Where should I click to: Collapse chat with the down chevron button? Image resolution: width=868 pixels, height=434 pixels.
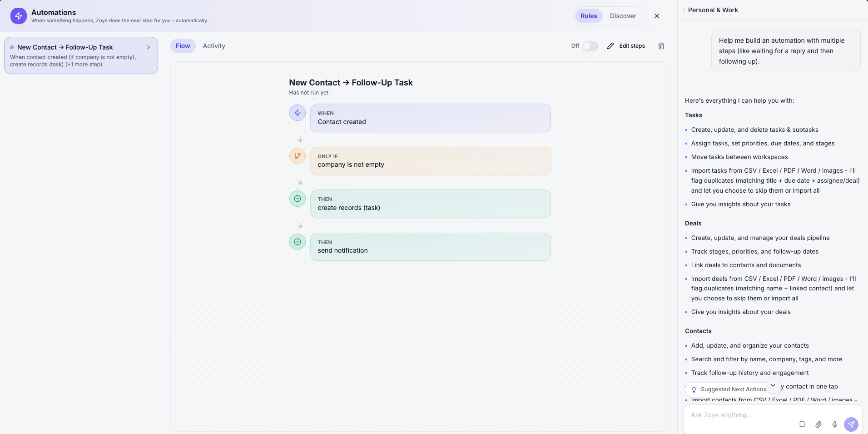tap(773, 385)
